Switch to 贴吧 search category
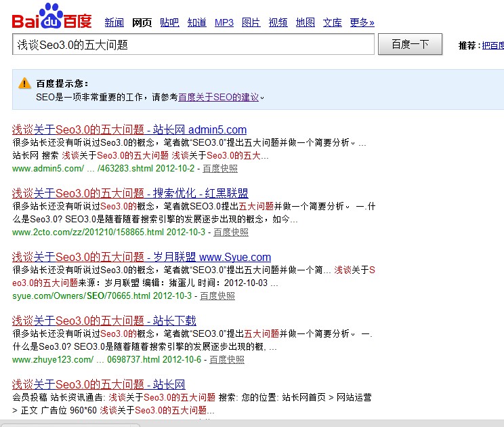The image size is (504, 427). point(169,22)
